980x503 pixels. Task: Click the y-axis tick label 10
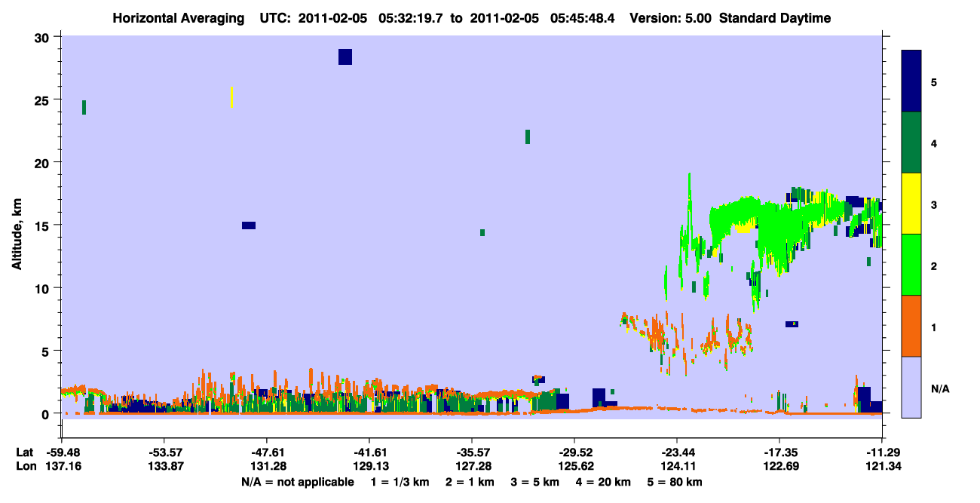pos(44,288)
